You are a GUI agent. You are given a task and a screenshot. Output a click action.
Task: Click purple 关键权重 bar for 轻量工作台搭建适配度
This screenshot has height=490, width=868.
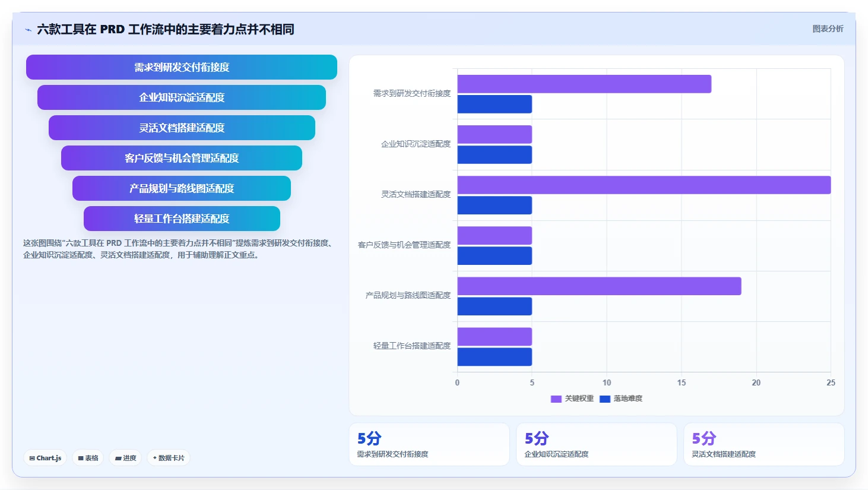point(495,336)
